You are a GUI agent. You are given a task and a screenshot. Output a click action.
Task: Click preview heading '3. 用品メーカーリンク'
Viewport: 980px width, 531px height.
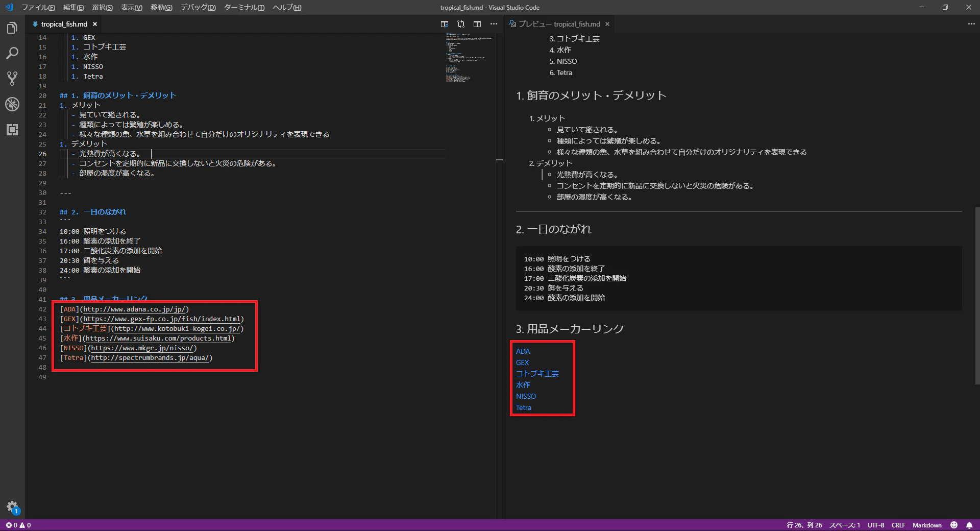pos(570,329)
